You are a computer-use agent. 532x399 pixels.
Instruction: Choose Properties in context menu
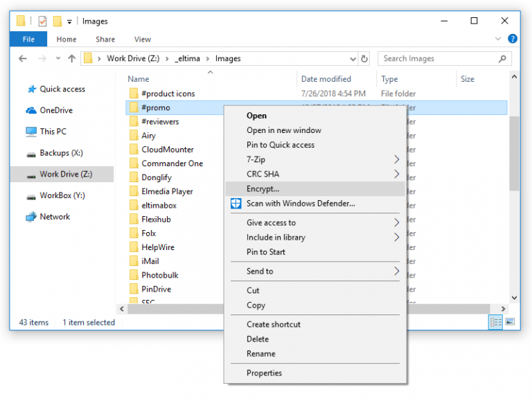tap(315, 373)
